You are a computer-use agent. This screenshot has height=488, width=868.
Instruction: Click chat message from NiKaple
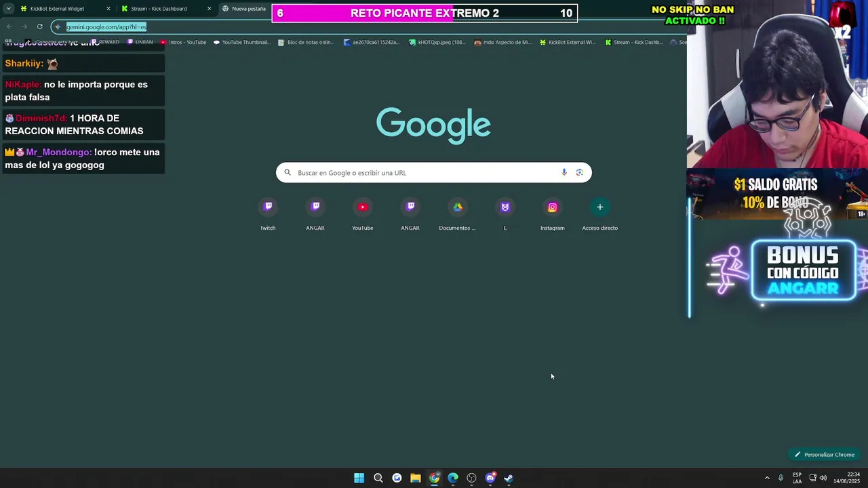pos(83,91)
